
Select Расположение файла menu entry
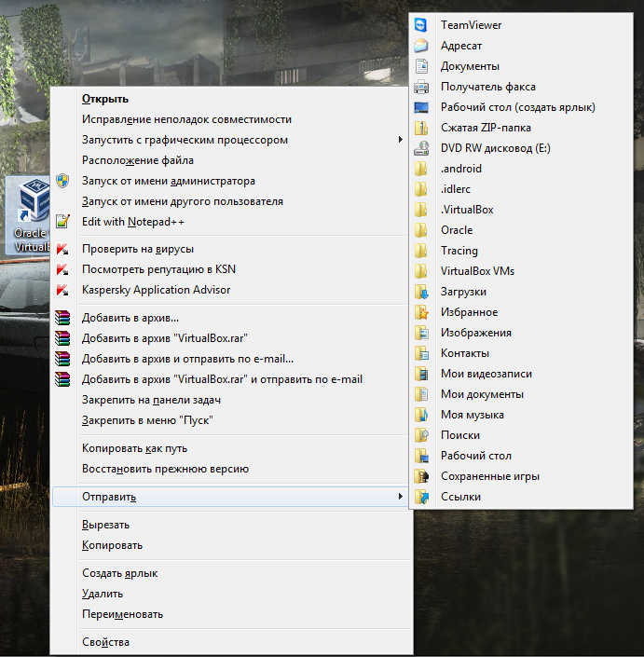point(137,160)
